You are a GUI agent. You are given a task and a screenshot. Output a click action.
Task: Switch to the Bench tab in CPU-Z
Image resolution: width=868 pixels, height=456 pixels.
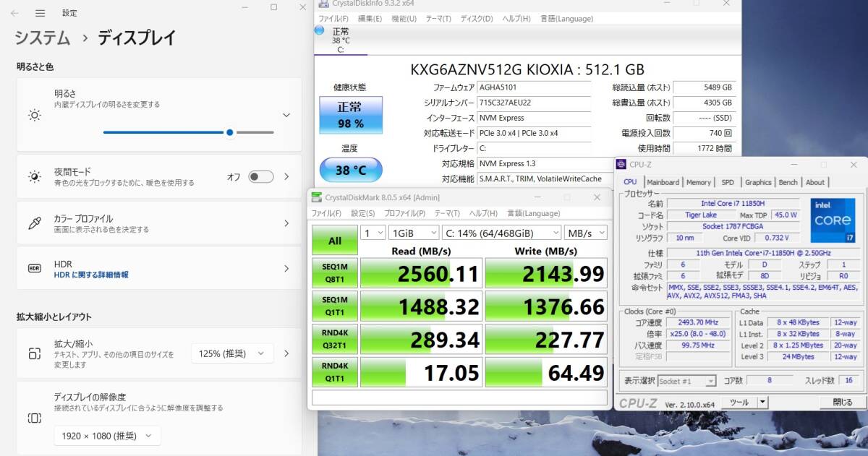(x=788, y=181)
